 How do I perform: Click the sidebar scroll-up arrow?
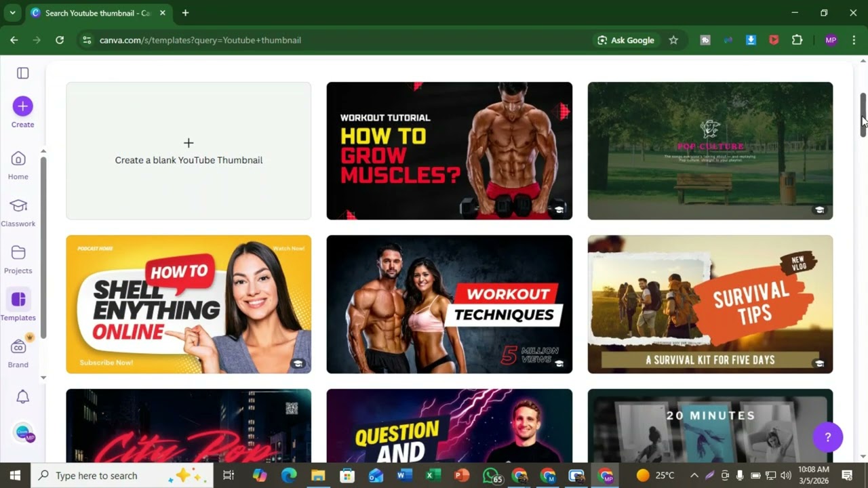click(x=43, y=151)
